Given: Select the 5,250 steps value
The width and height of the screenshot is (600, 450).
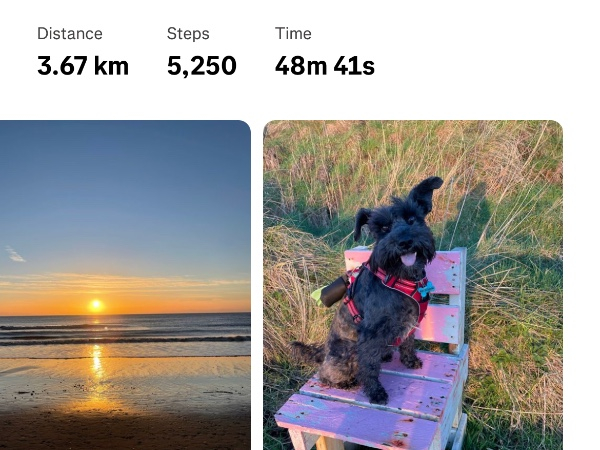Looking at the screenshot, I should click(x=202, y=66).
